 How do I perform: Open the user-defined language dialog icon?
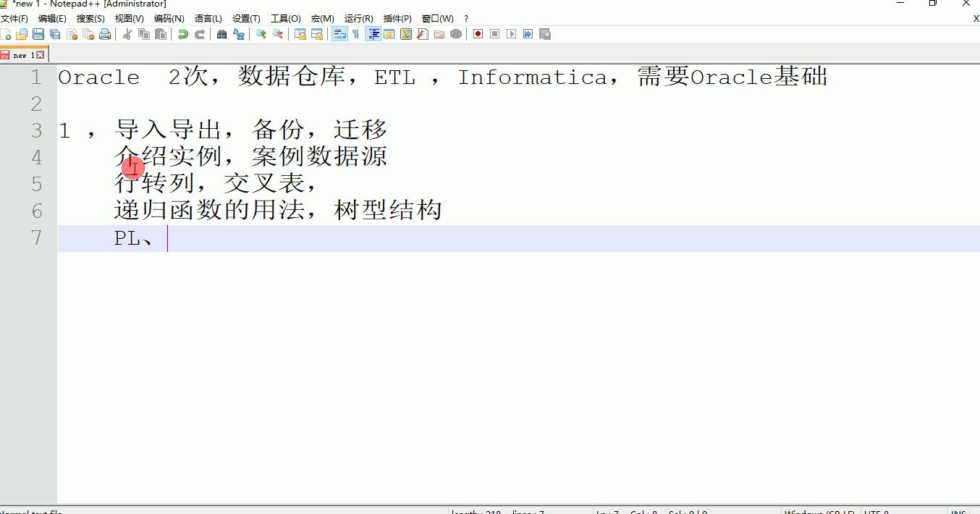[x=389, y=34]
